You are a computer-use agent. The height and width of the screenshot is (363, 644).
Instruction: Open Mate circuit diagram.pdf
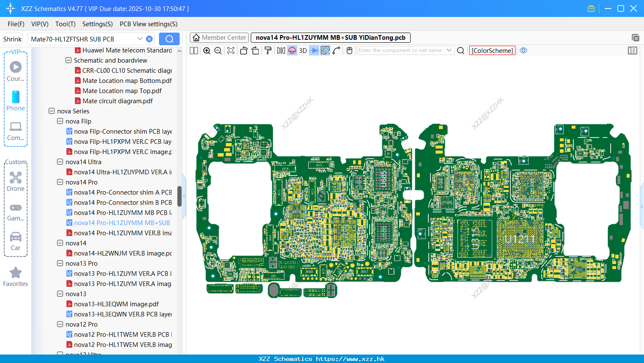[x=114, y=101]
